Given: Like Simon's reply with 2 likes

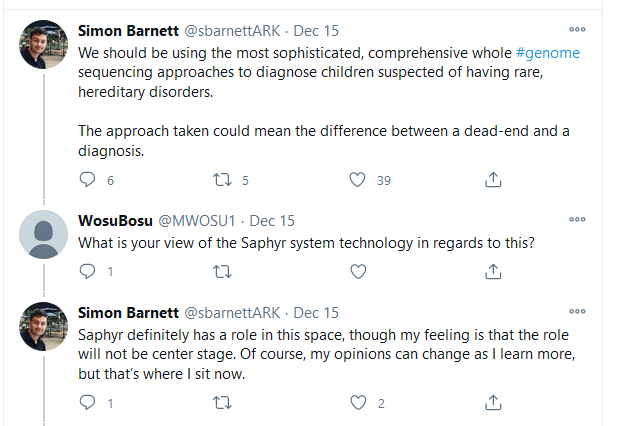Looking at the screenshot, I should coord(358,403).
